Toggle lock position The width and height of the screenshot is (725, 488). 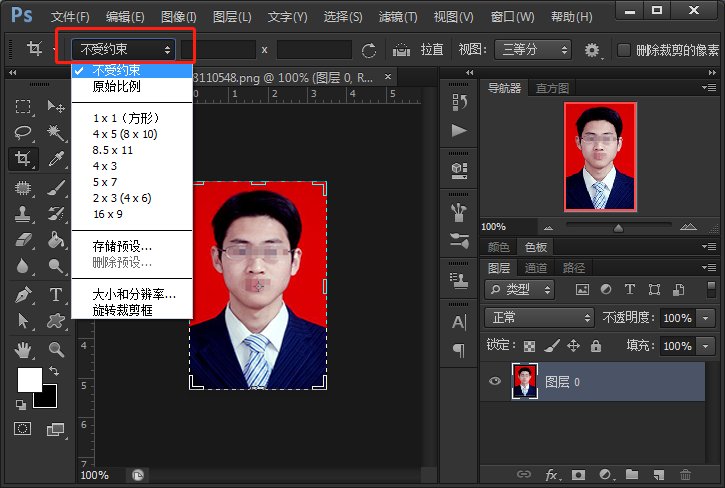(x=573, y=346)
